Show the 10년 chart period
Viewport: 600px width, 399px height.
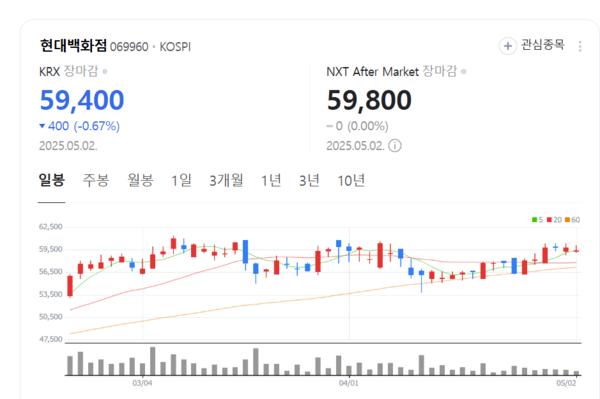351,180
